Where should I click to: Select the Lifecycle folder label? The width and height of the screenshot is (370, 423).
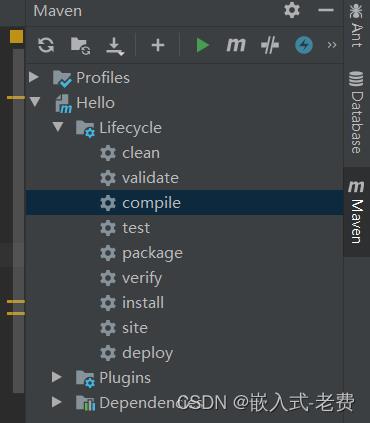130,128
